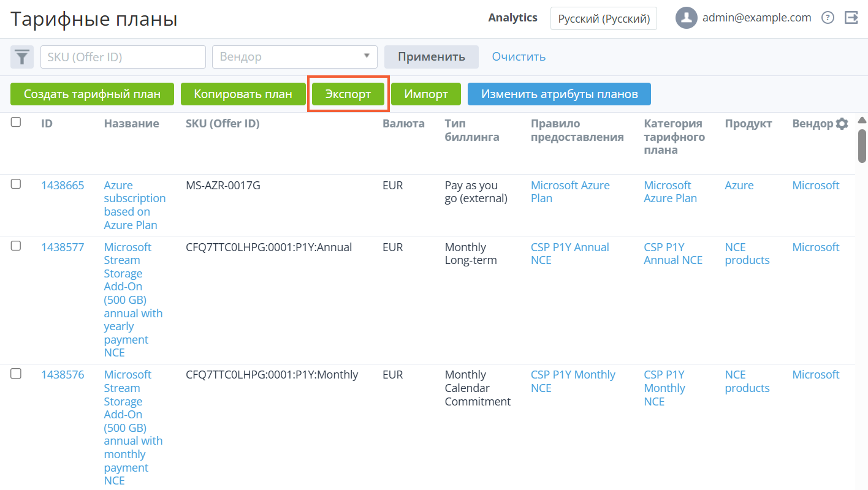Open CSP P1Y Monthly NCE rule link
Image resolution: width=868 pixels, height=490 pixels.
573,381
